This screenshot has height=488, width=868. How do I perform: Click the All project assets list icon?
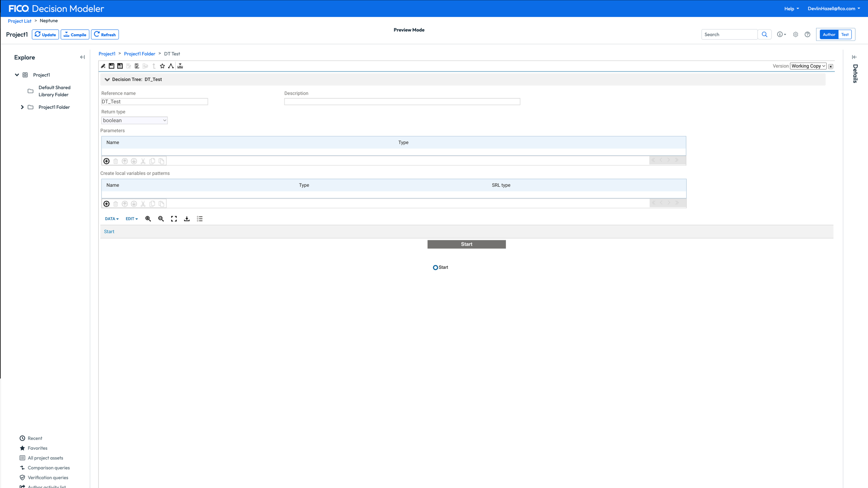pyautogui.click(x=22, y=458)
